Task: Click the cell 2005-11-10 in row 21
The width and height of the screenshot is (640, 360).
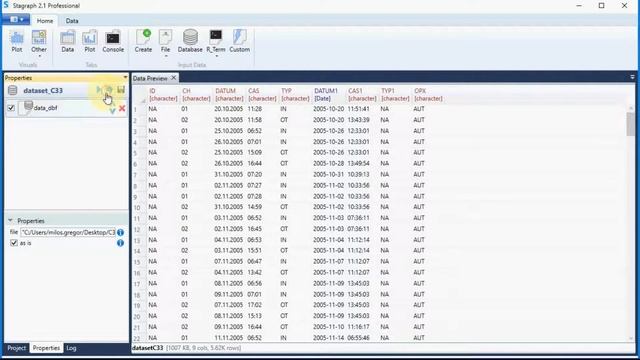Action: [x=329, y=327]
